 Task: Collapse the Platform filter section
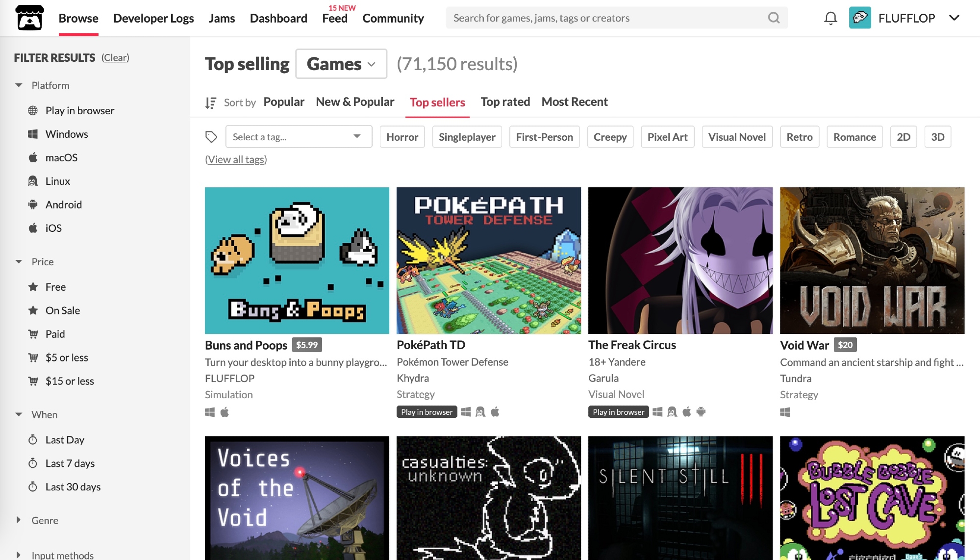(50, 85)
